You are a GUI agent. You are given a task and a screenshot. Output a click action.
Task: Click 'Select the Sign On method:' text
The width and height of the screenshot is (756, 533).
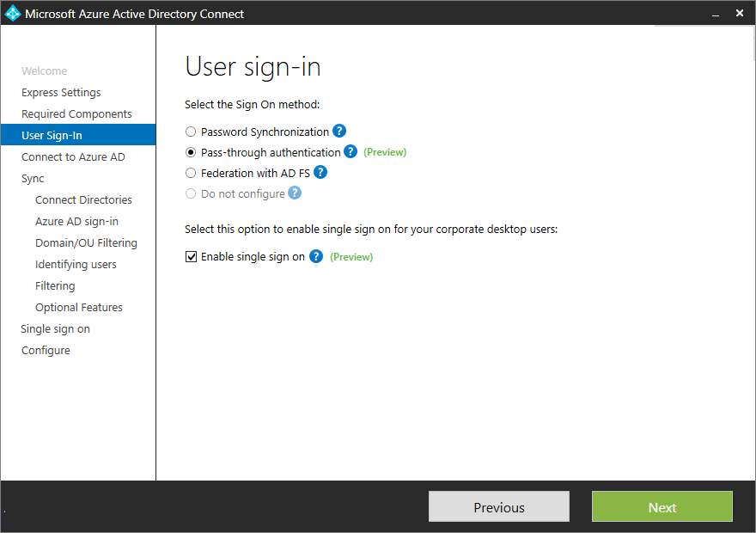pyautogui.click(x=253, y=105)
